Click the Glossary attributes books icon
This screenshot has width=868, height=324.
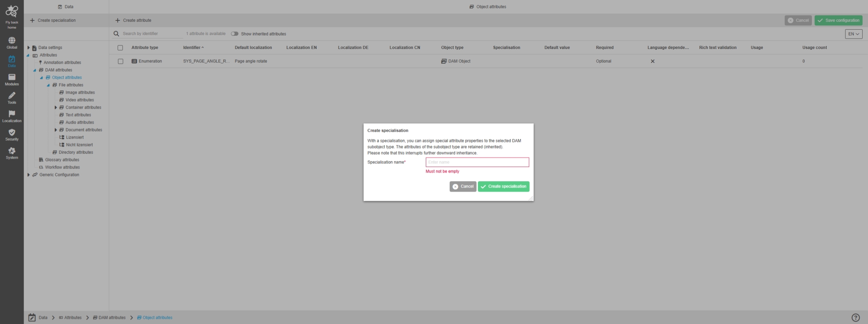point(41,160)
